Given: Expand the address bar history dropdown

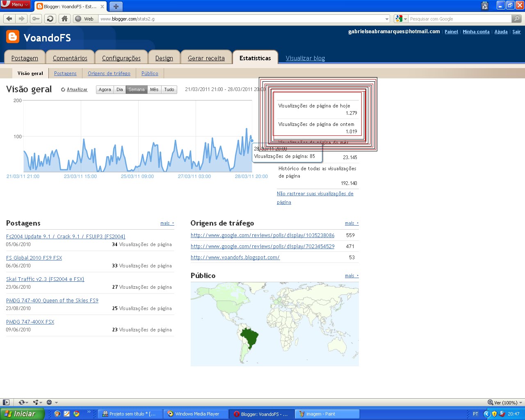Looking at the screenshot, I should pyautogui.click(x=387, y=19).
